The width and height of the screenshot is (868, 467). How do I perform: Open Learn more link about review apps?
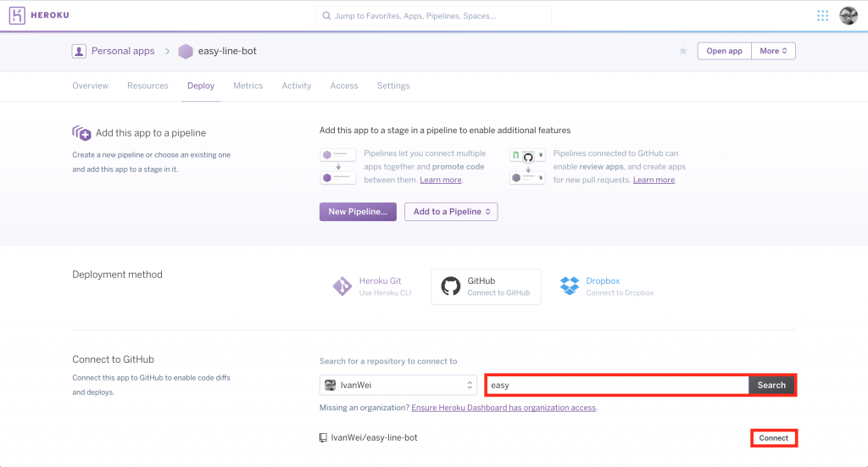654,180
